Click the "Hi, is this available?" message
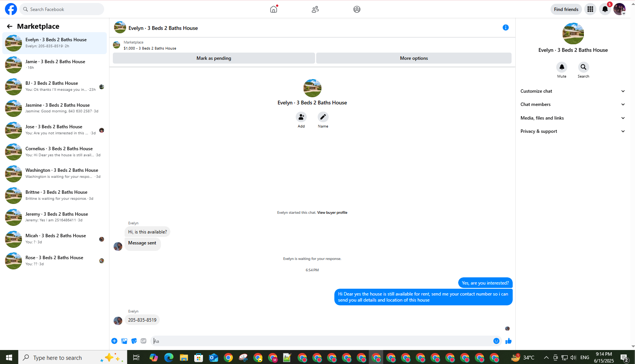Image resolution: width=635 pixels, height=364 pixels. point(147,232)
